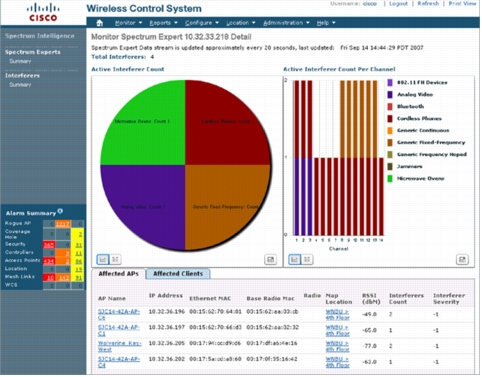
Task: Open the Reports menu
Action: click(x=163, y=23)
